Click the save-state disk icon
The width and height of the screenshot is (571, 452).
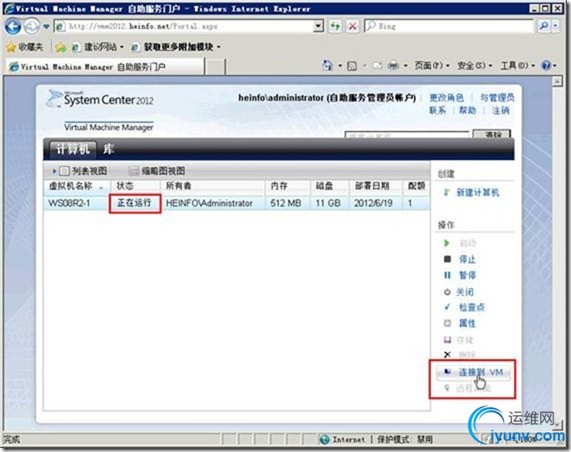448,339
